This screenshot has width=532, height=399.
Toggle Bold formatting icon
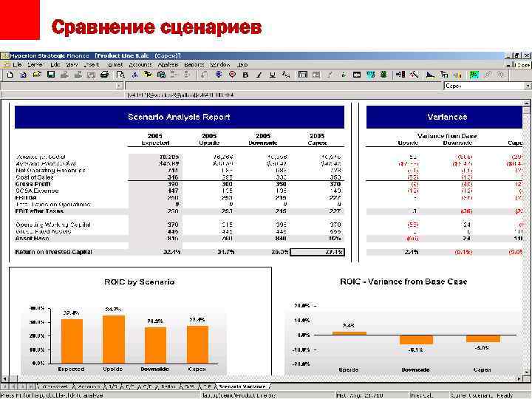(245, 75)
